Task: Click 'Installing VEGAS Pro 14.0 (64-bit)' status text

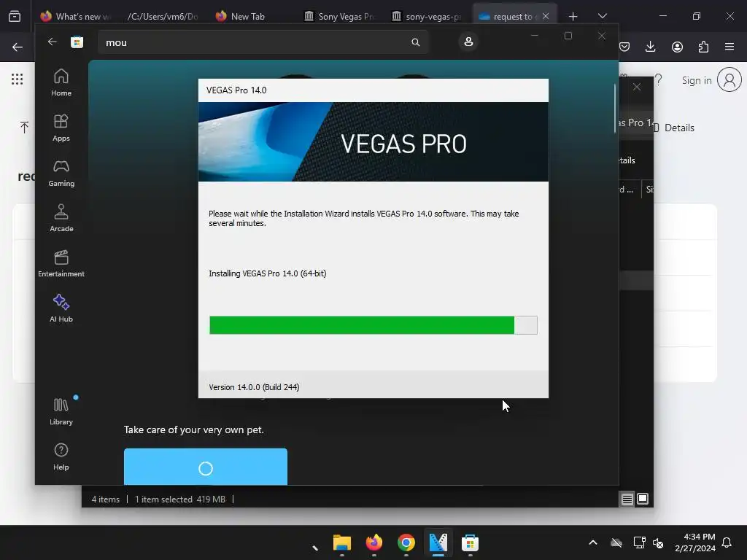Action: [267, 273]
